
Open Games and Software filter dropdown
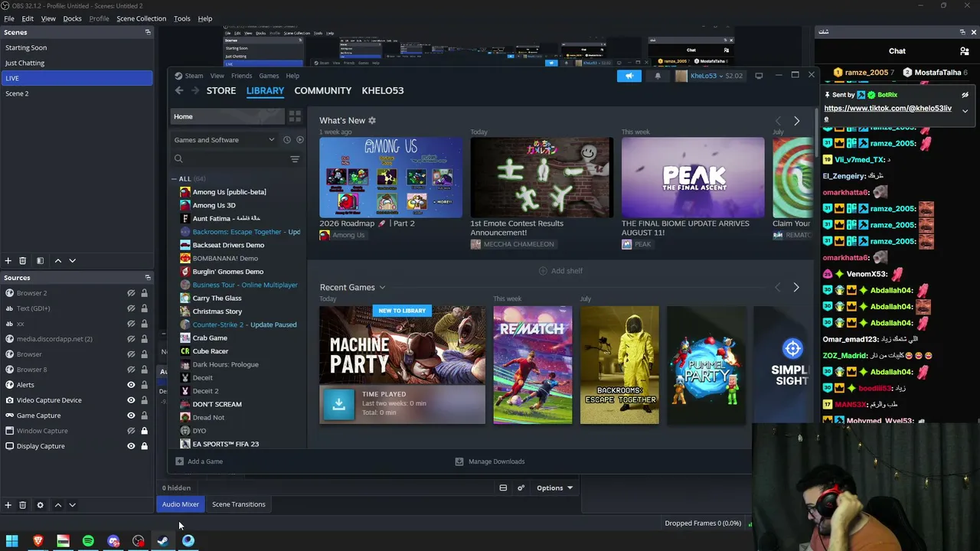click(x=224, y=140)
